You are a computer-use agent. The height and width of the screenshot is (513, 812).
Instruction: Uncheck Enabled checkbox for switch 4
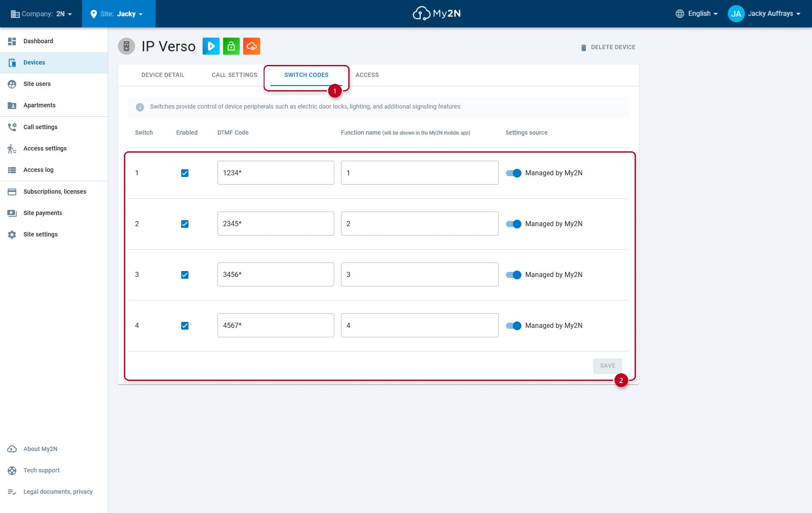[185, 326]
